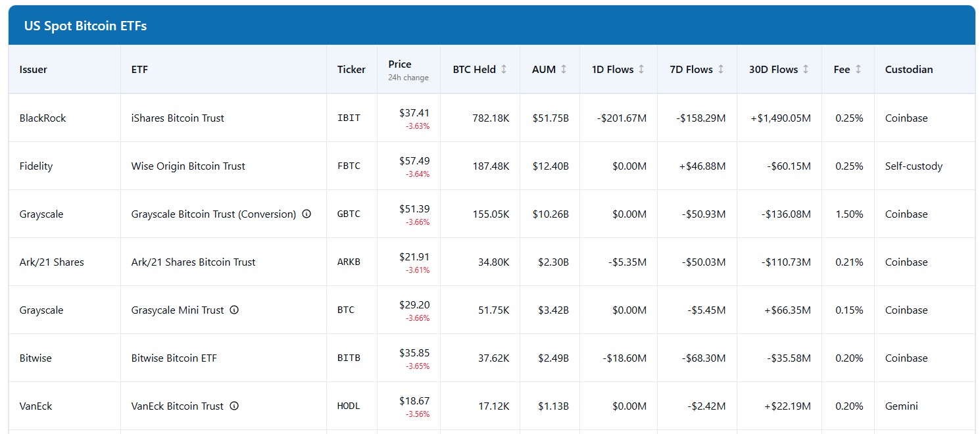Sort by 7D Flows arrow icon
This screenshot has height=434, width=980.
tap(721, 69)
